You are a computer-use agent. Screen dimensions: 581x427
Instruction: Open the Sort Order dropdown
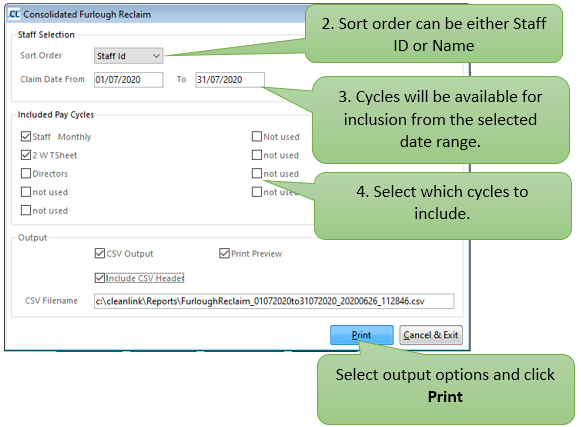coord(128,56)
